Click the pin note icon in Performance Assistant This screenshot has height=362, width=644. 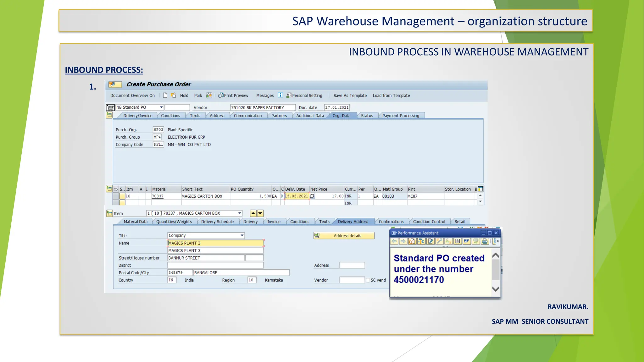(x=440, y=241)
